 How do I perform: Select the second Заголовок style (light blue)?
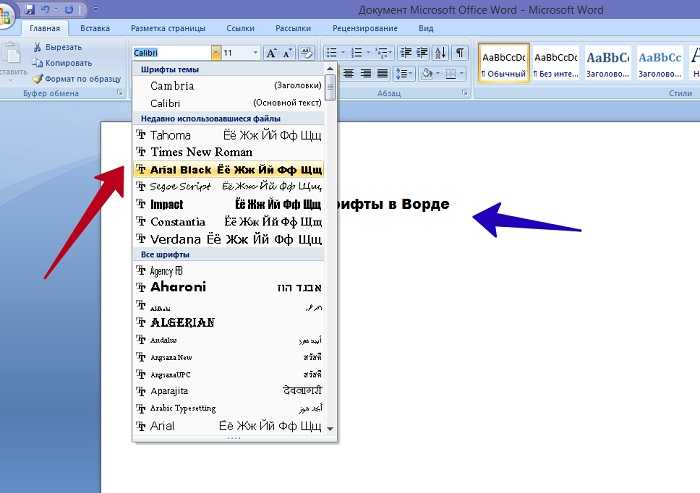[x=660, y=63]
